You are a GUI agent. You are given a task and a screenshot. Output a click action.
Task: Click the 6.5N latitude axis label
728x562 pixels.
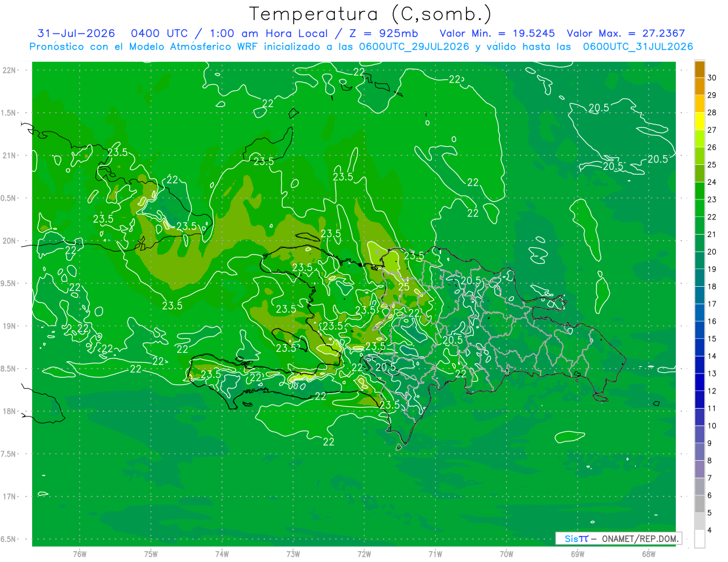(x=9, y=540)
